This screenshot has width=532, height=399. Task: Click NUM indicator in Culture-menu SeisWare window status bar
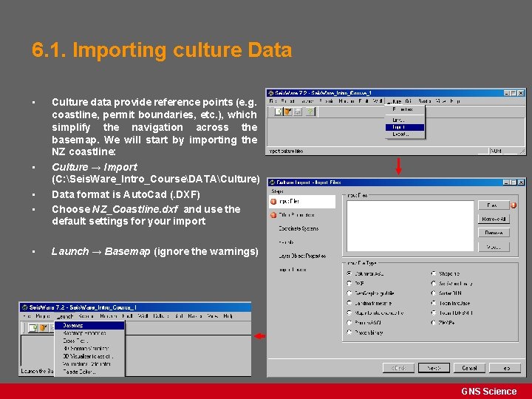click(x=497, y=151)
